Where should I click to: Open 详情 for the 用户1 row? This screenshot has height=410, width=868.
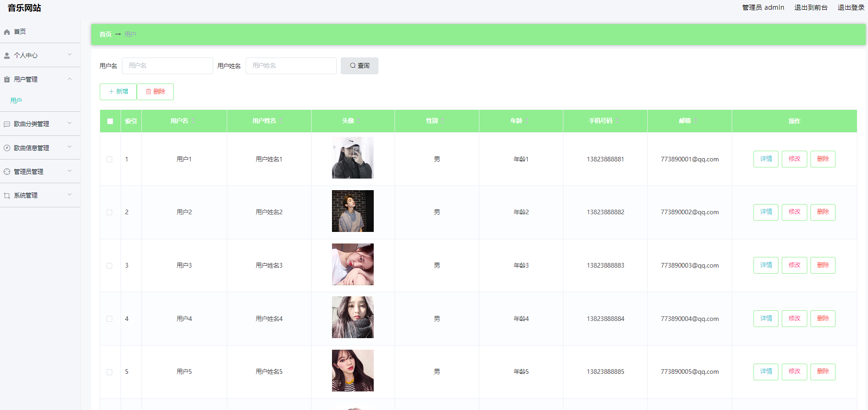click(x=766, y=159)
